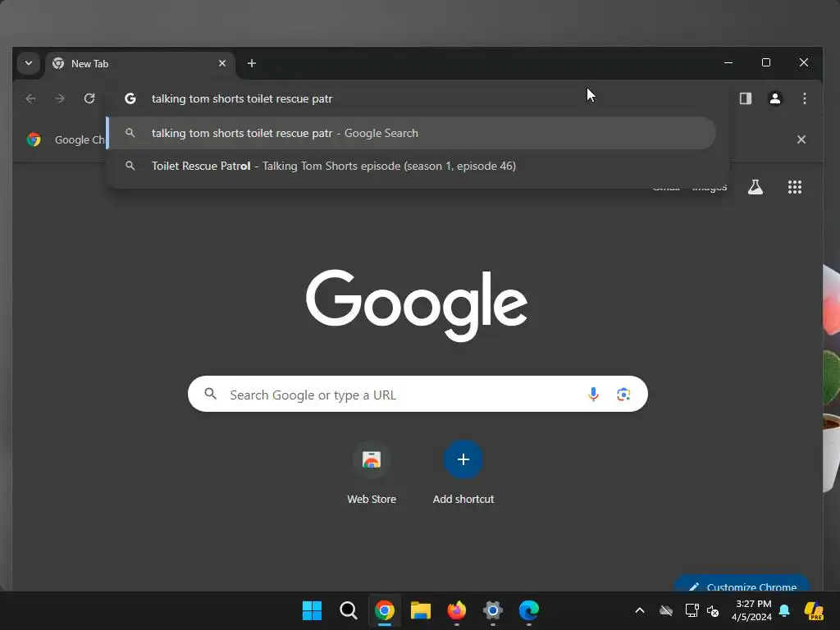Close the New Tab tab

click(221, 63)
